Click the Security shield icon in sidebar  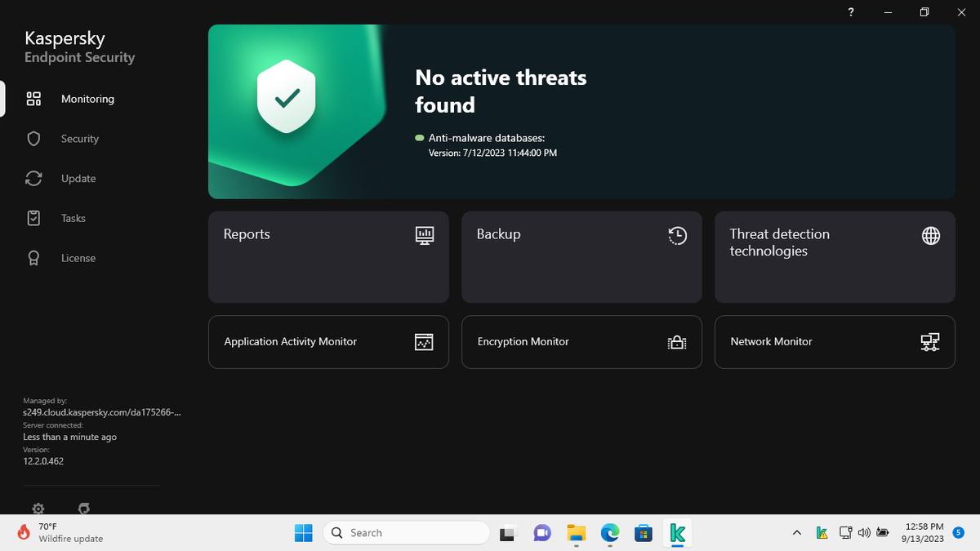(33, 139)
